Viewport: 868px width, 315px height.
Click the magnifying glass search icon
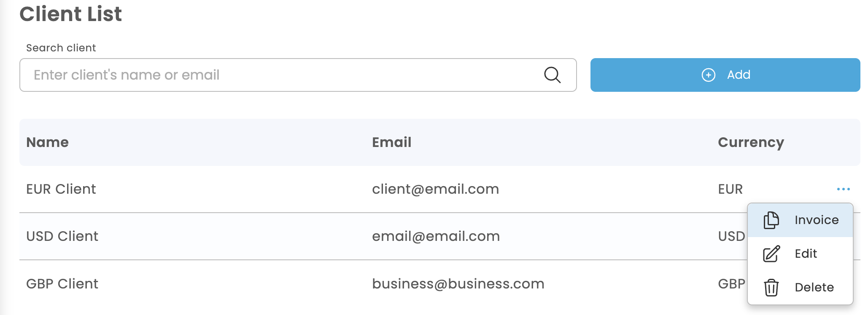552,75
